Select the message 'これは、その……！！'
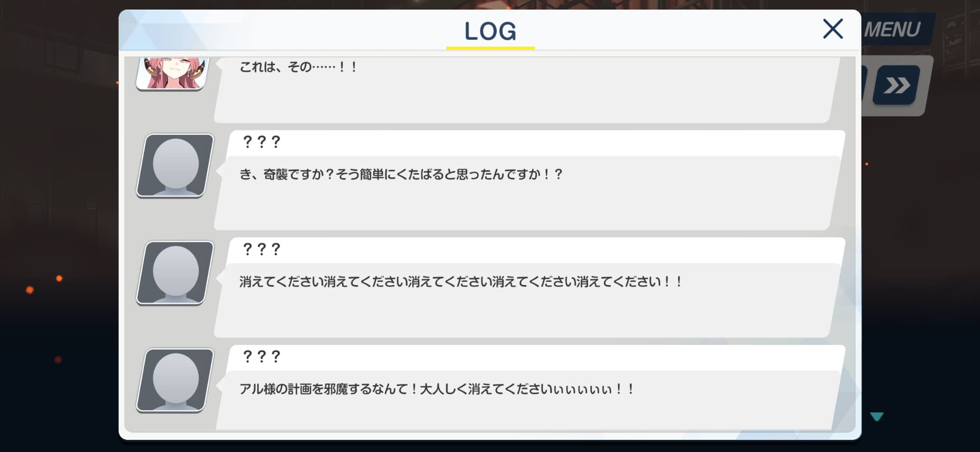Screen dimensions: 980x452 click(298, 67)
